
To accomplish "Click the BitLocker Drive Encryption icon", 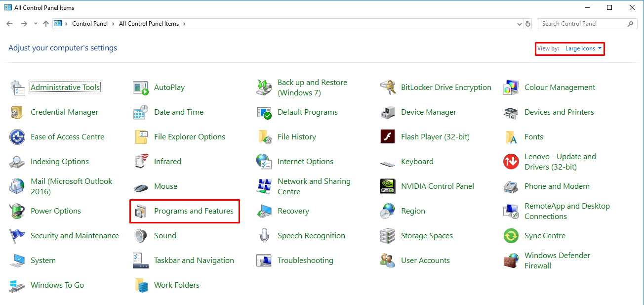I will tap(388, 87).
